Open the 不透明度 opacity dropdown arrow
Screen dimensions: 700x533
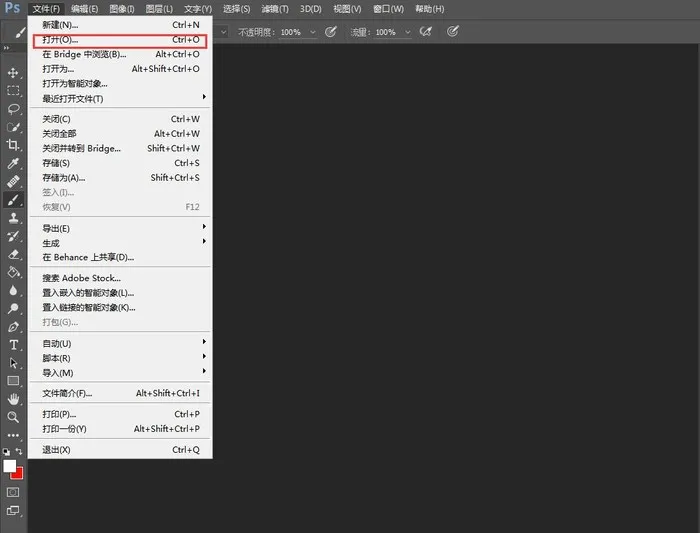tap(312, 32)
